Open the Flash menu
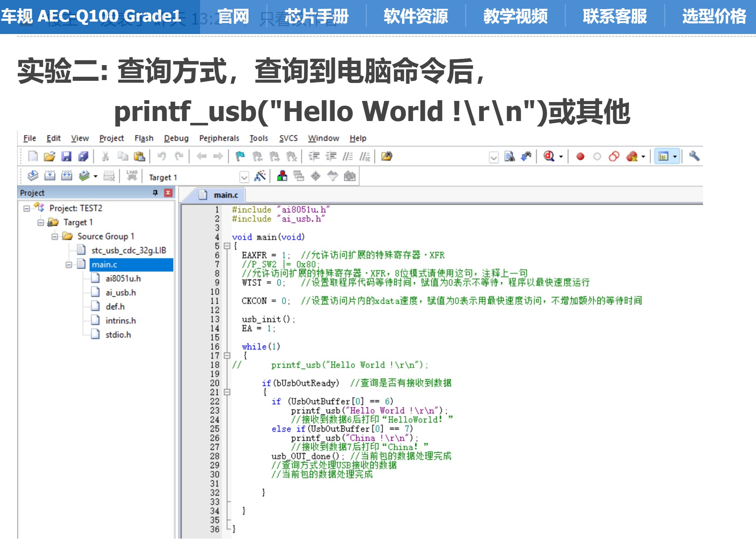This screenshot has width=756, height=543. (144, 138)
